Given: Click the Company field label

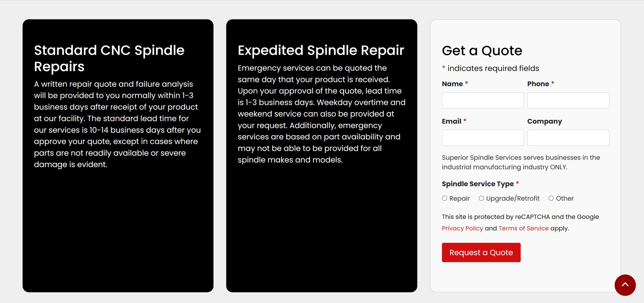Looking at the screenshot, I should [544, 122].
